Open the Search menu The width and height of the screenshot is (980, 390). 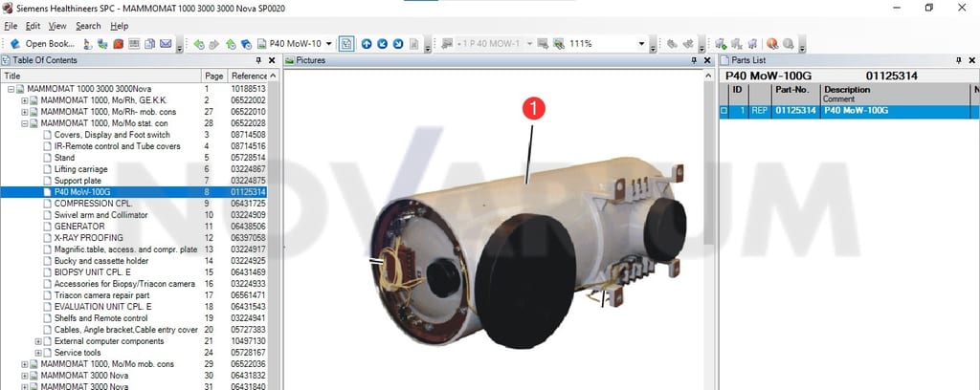(88, 26)
